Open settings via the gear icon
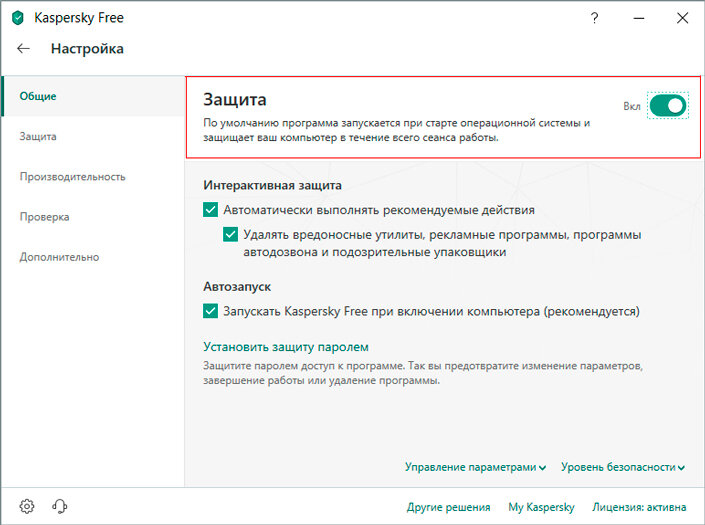 [x=27, y=506]
